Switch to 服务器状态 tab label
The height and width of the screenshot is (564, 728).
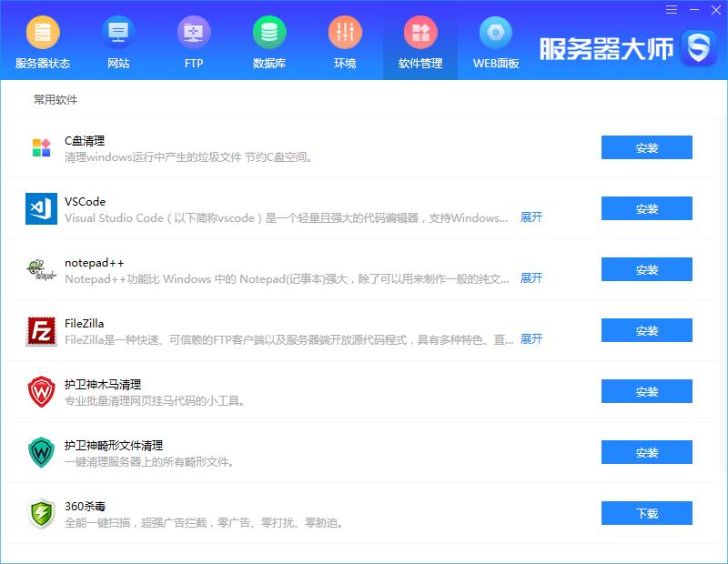point(43,63)
